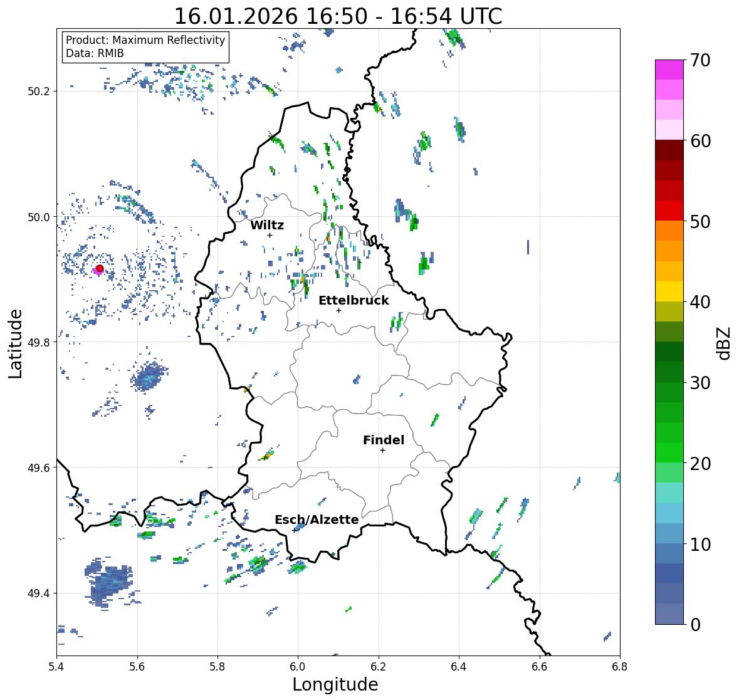Click the 20 tick label on colorbar

point(700,464)
